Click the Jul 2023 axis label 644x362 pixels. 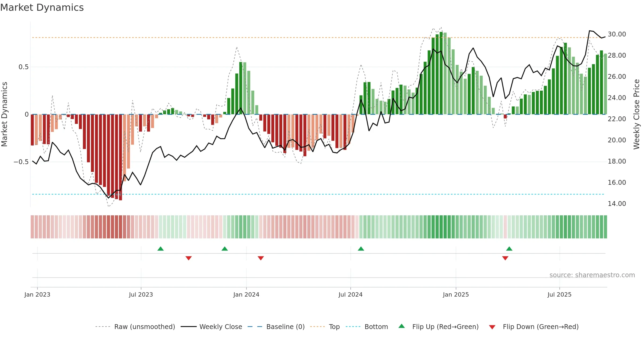pyautogui.click(x=141, y=294)
